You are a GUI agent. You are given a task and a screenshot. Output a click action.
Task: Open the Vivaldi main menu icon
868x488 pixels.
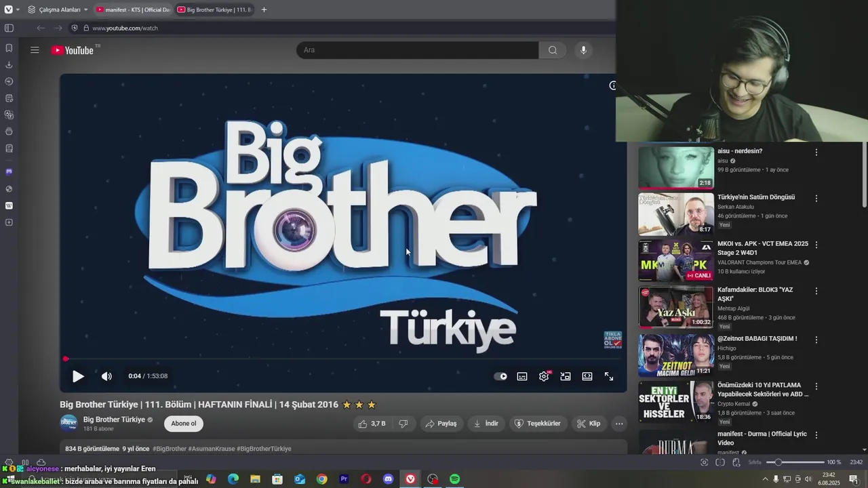(8, 9)
